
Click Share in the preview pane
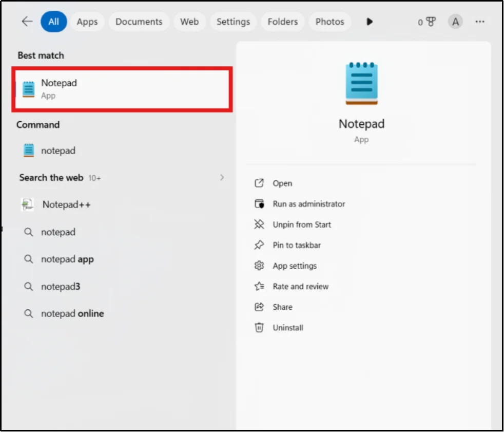pos(282,307)
